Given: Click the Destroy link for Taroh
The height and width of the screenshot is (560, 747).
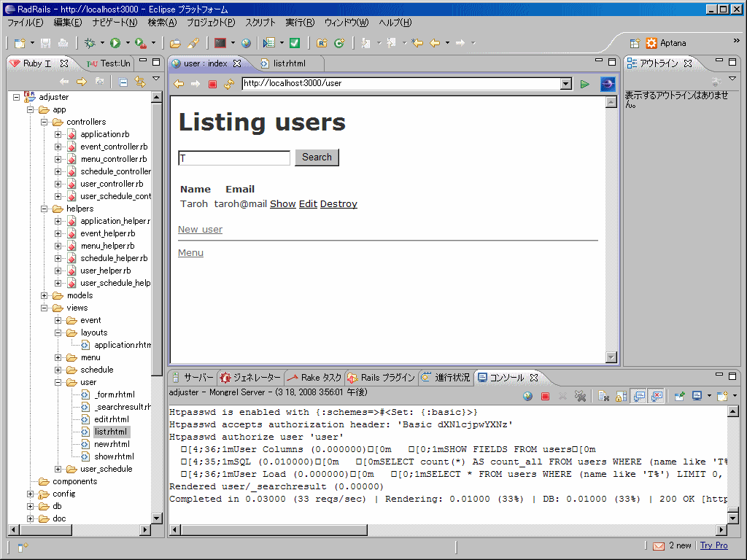Looking at the screenshot, I should pyautogui.click(x=338, y=204).
